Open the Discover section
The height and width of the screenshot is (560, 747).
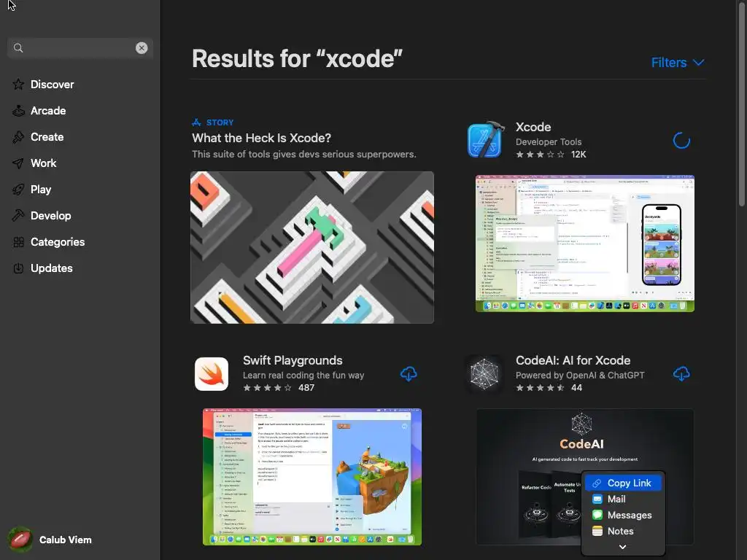pyautogui.click(x=52, y=85)
